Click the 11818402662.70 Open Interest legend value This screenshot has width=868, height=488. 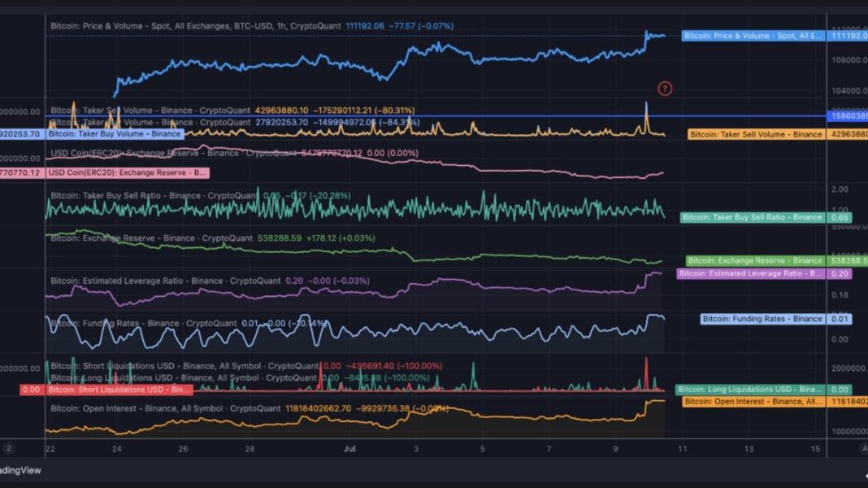319,409
